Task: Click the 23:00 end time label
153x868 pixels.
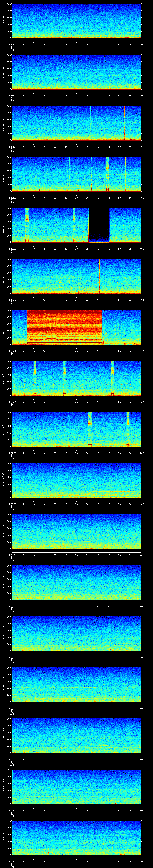Action: coord(141,453)
